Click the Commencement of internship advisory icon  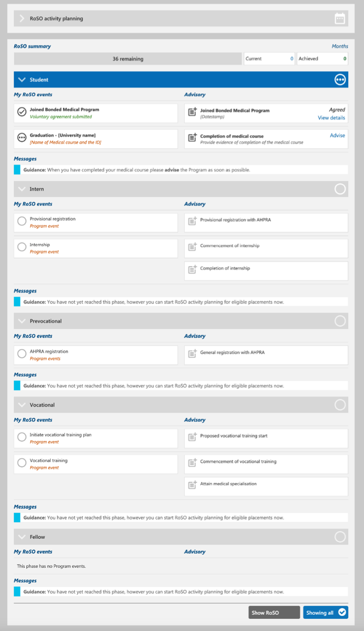pyautogui.click(x=192, y=247)
